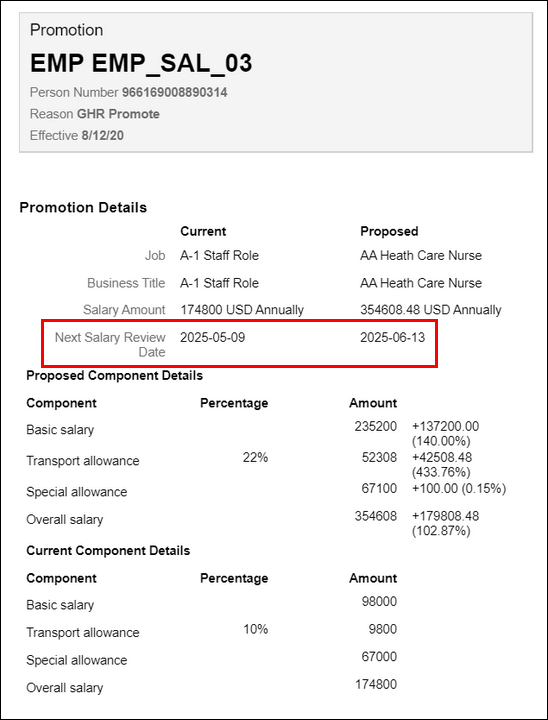
Task: Click Special allowance change +100.00 (0.15%)
Action: coord(459,489)
